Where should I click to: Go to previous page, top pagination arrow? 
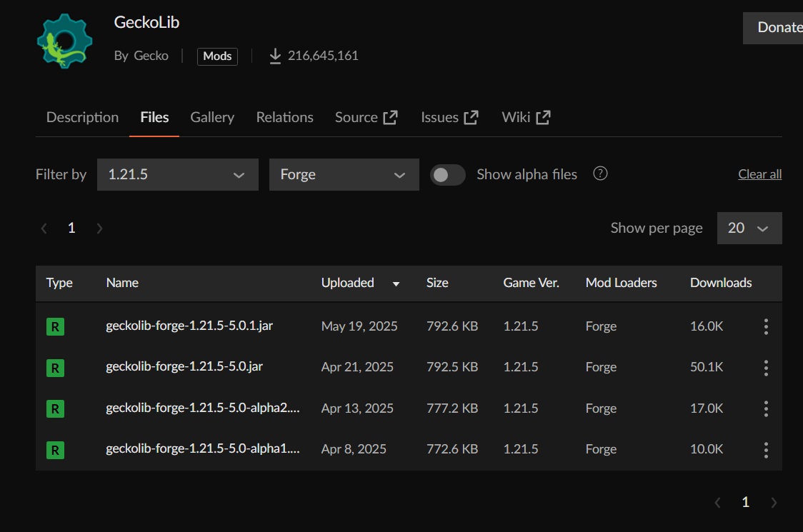tap(44, 229)
